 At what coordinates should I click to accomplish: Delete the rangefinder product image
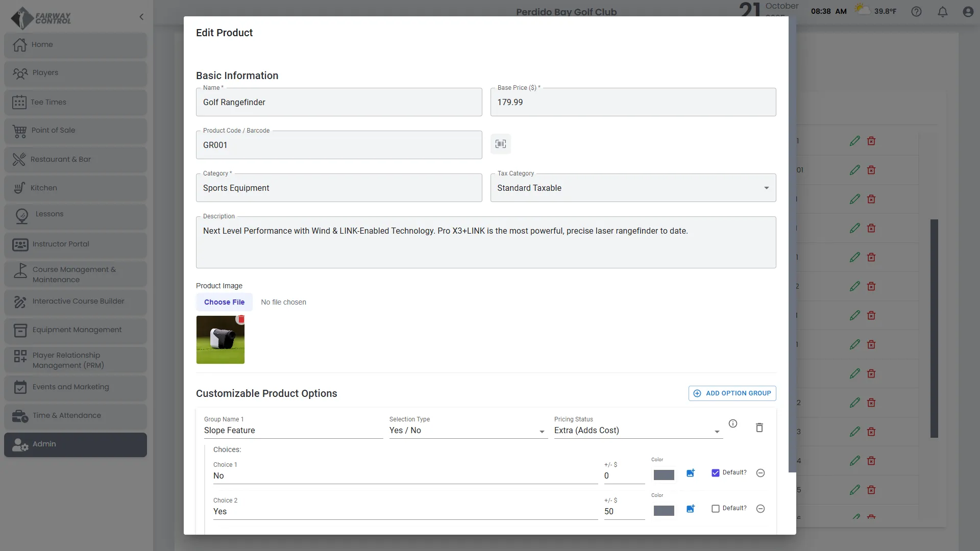241,319
